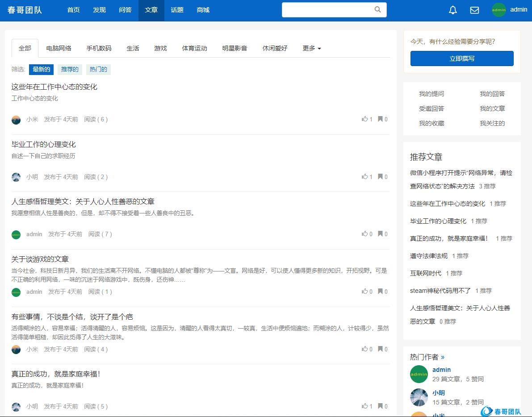Click the 立即撰写 button
The width and height of the screenshot is (532, 417).
462,58
